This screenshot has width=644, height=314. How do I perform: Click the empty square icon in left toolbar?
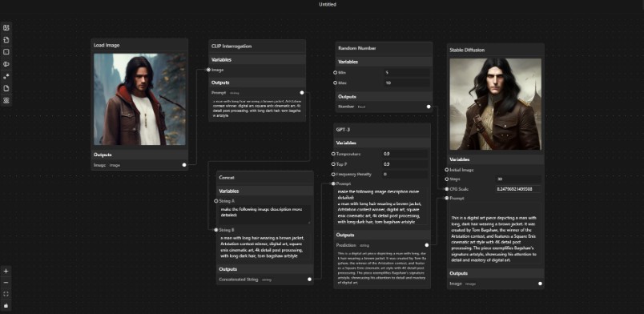[6, 52]
